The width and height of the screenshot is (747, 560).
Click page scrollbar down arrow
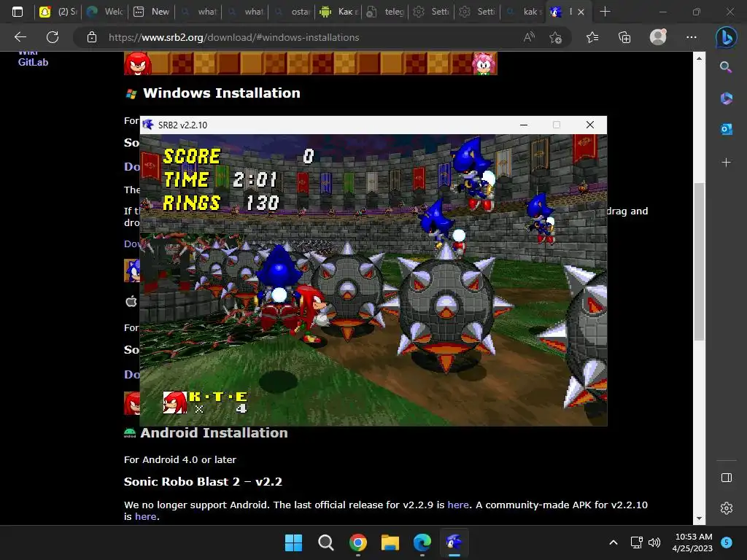click(699, 518)
